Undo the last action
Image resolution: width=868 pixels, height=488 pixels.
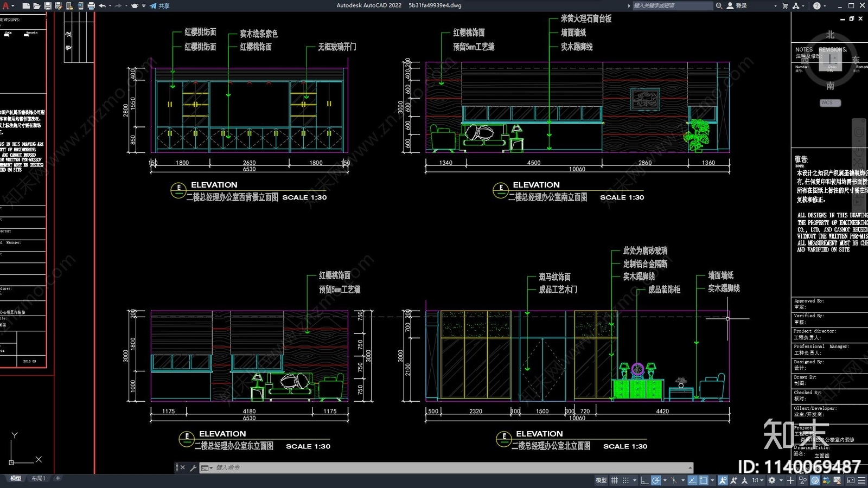(x=102, y=5)
